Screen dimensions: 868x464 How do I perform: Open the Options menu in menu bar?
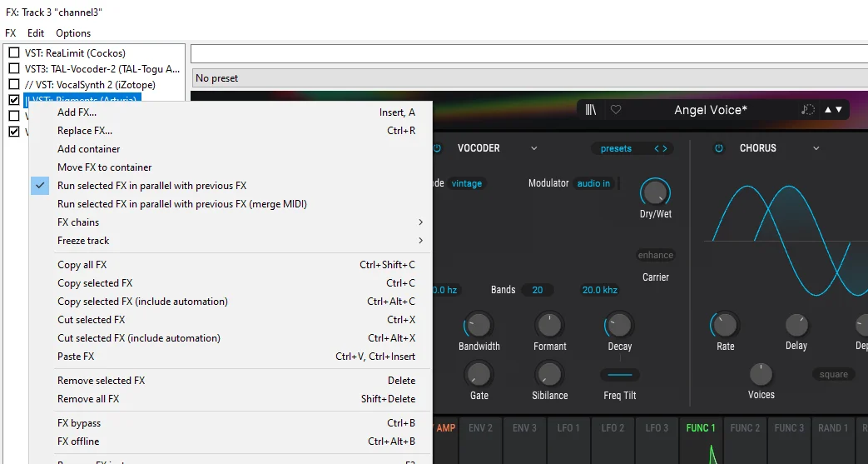tap(73, 33)
